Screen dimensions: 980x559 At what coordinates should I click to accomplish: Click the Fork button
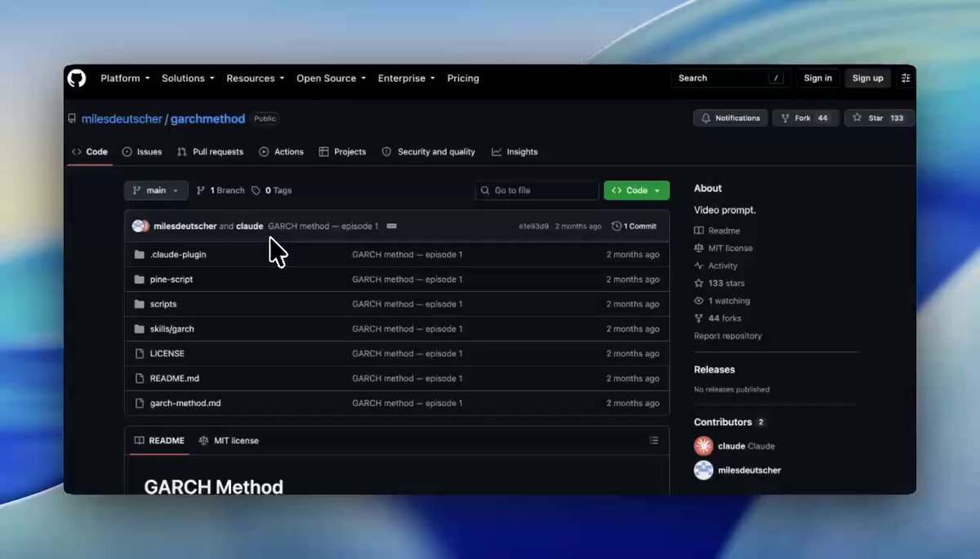tap(805, 119)
